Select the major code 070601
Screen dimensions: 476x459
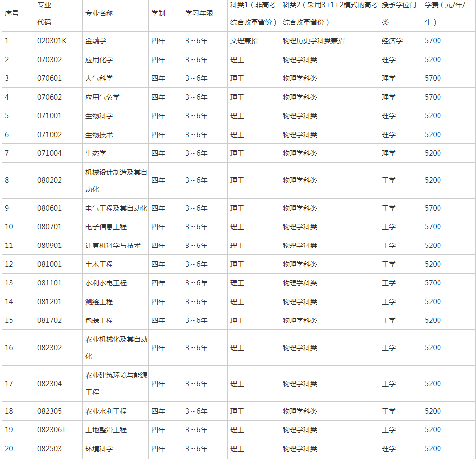[49, 78]
